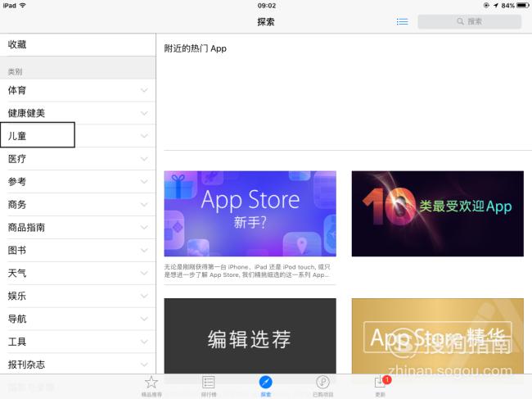Open the Featured (精品推荐) star tab
Screen dimensions: 532x399
pos(151,386)
